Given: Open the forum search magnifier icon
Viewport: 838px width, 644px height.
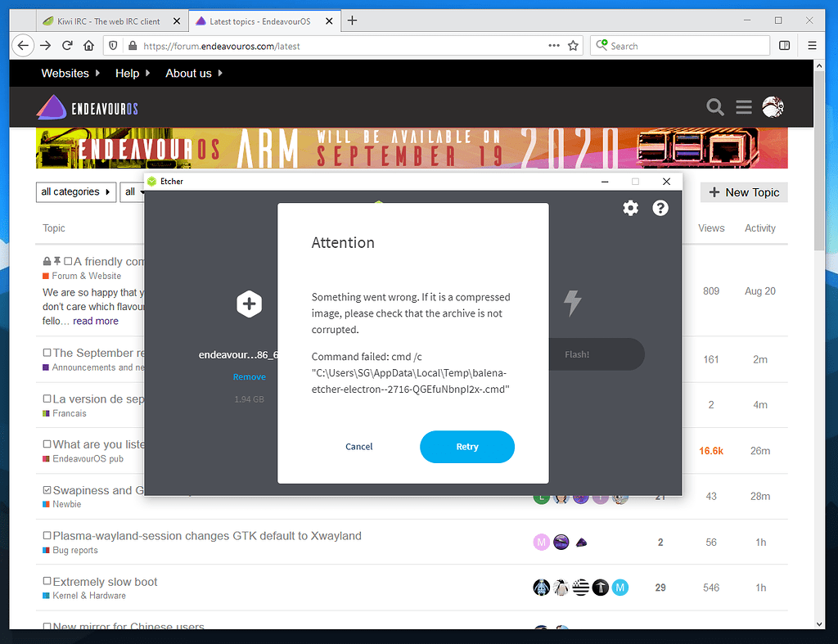Looking at the screenshot, I should pos(715,107).
